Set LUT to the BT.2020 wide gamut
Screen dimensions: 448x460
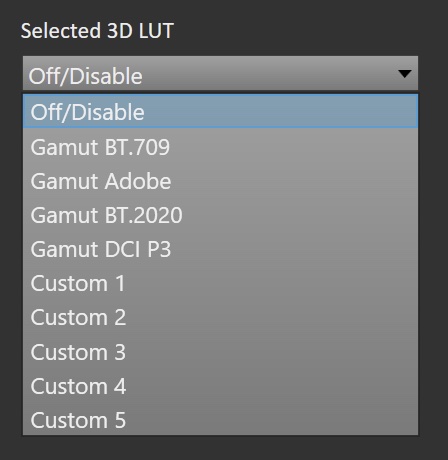point(220,215)
